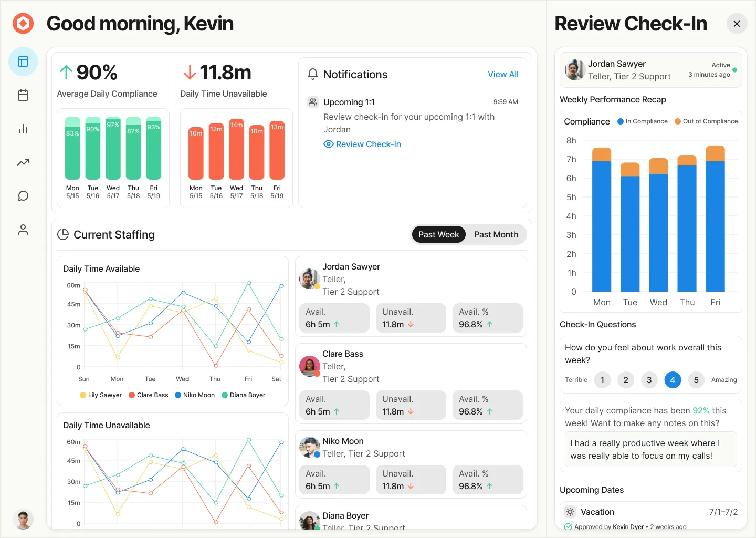This screenshot has height=538, width=756.
Task: Click the Niko Moon blue legend dot
Action: 178,395
